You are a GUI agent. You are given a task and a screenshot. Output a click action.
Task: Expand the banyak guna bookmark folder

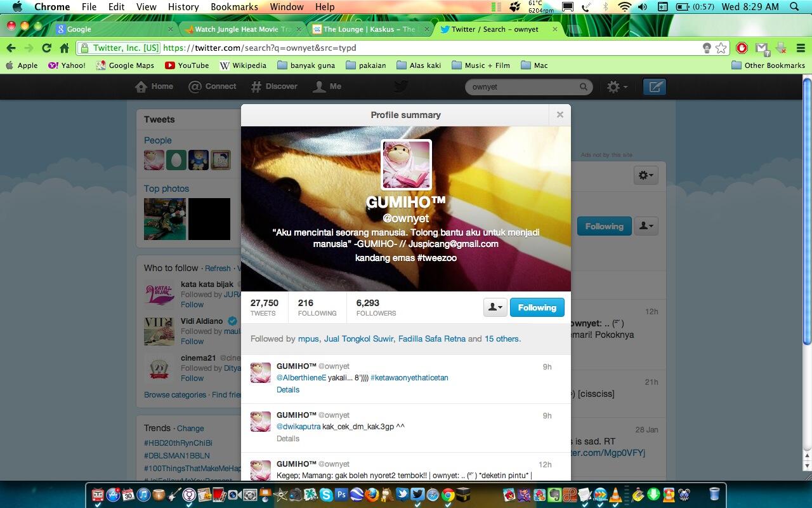coord(305,65)
